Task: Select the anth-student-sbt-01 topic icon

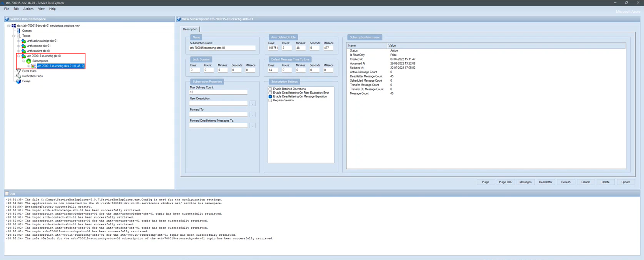Action: (24, 51)
